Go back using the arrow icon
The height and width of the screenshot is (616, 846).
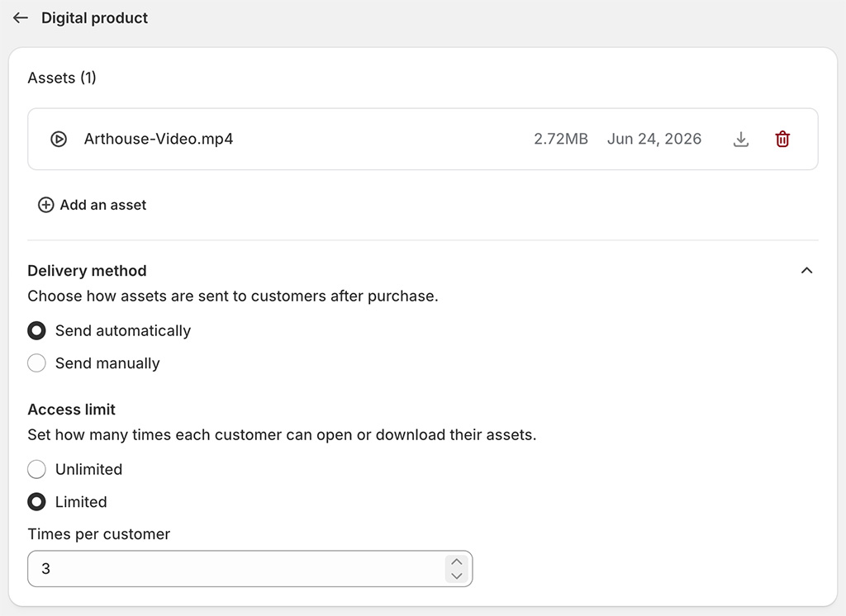pyautogui.click(x=21, y=18)
